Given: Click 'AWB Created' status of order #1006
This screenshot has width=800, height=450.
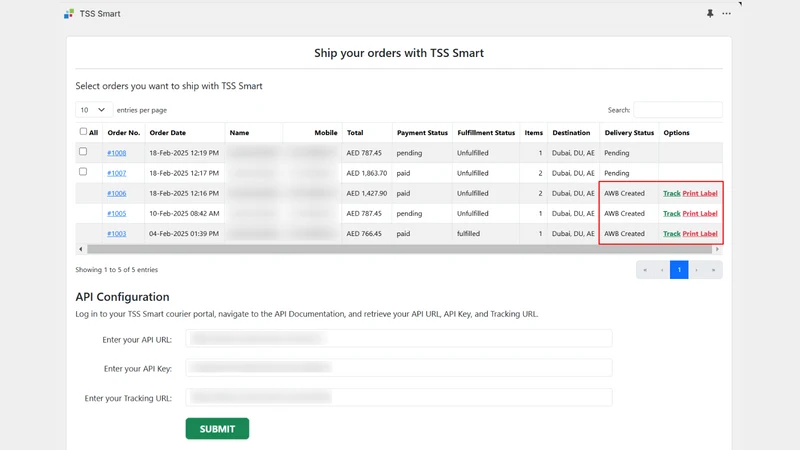Looking at the screenshot, I should point(624,193).
